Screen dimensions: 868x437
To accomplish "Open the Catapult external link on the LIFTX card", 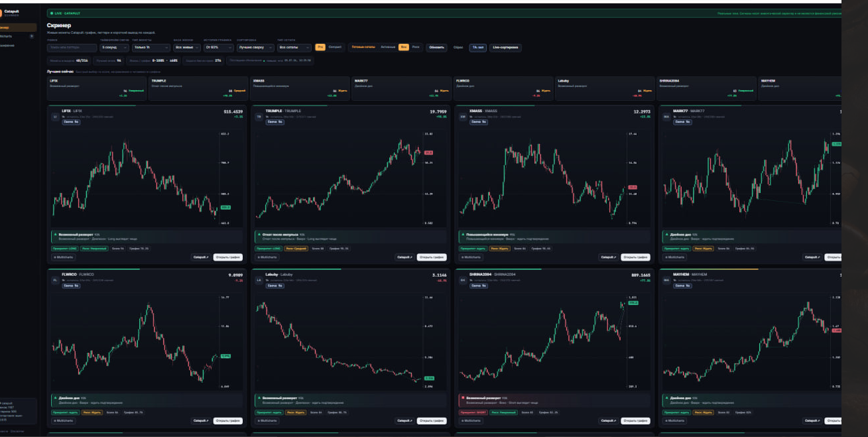I will [x=200, y=257].
